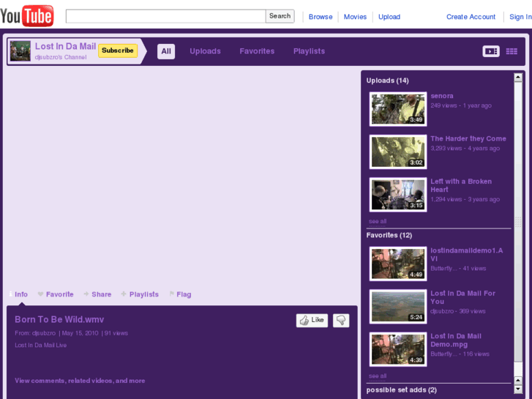Image resolution: width=532 pixels, height=399 pixels.
Task: Open The Harder they Come thumbnail
Action: pos(398,152)
